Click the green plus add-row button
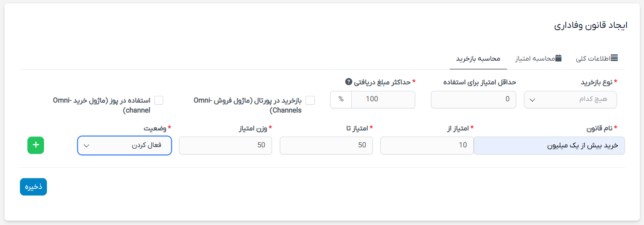The height and width of the screenshot is (225, 644). click(x=36, y=145)
